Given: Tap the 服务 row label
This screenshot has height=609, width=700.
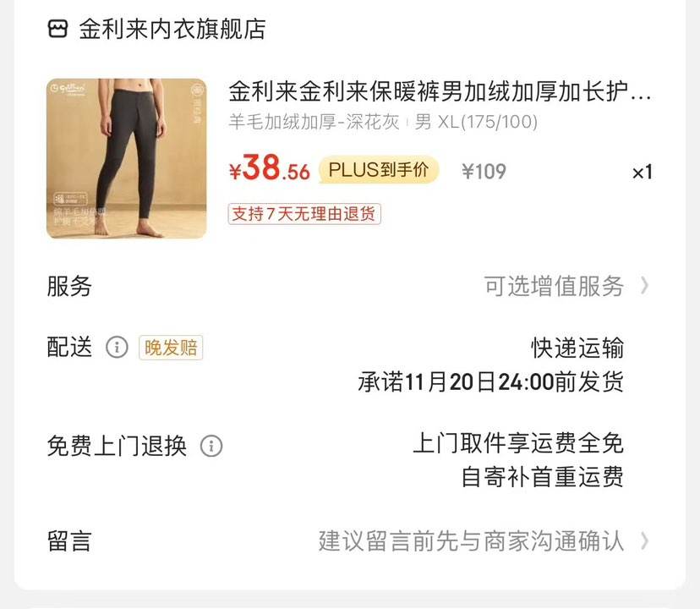Looking at the screenshot, I should [69, 286].
